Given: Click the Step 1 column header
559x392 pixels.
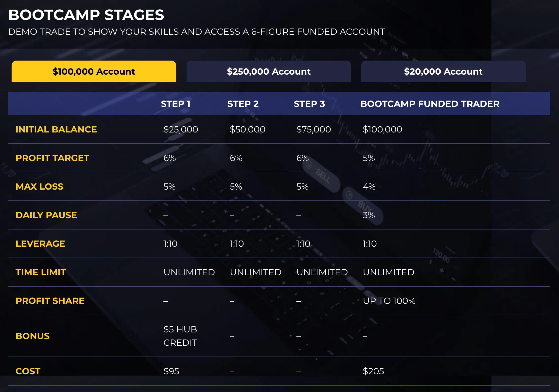Looking at the screenshot, I should coord(175,104).
